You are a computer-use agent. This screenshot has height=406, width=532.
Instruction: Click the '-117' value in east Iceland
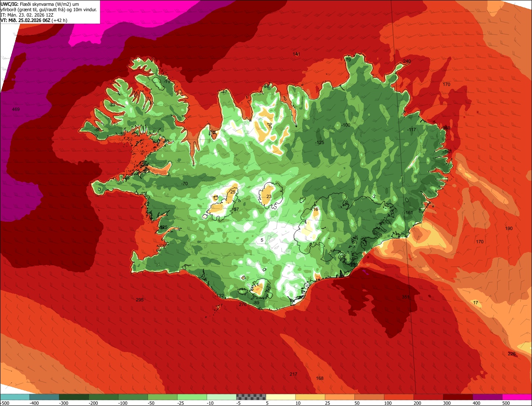tap(411, 130)
